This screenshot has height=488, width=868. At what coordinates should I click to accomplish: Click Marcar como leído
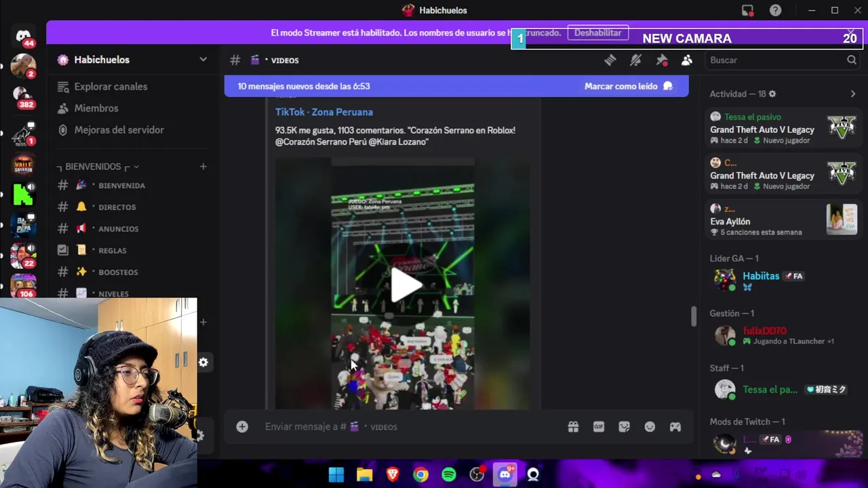click(629, 86)
